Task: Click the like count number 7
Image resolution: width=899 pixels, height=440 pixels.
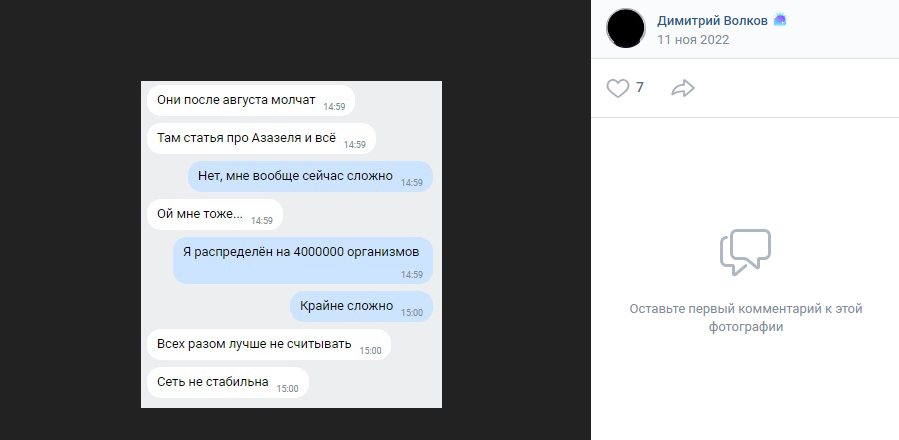Action: [640, 87]
